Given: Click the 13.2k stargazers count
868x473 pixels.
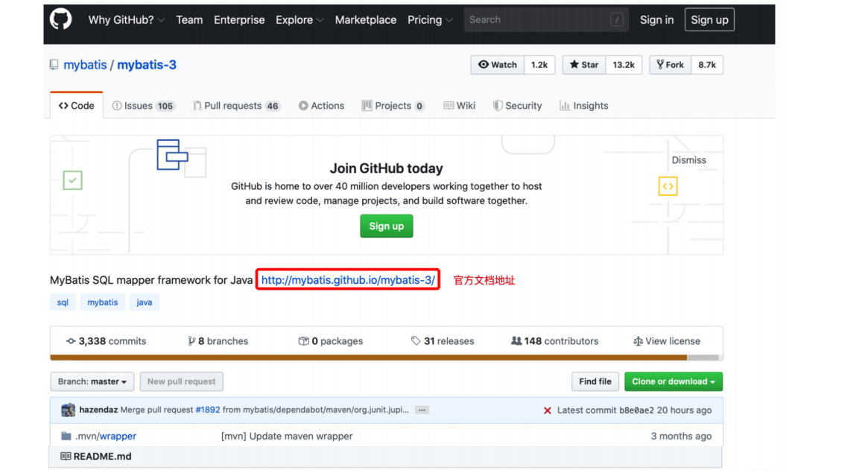Looking at the screenshot, I should click(x=624, y=65).
